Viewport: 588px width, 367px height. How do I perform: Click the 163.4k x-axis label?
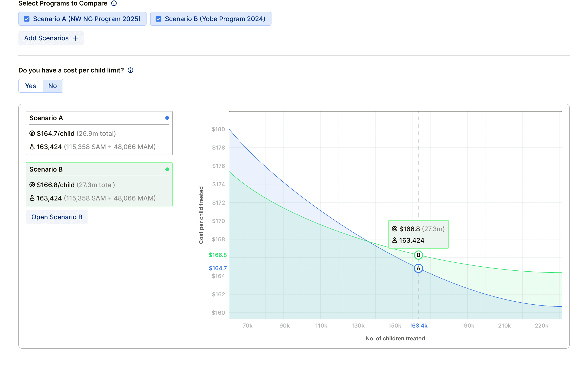click(x=418, y=325)
